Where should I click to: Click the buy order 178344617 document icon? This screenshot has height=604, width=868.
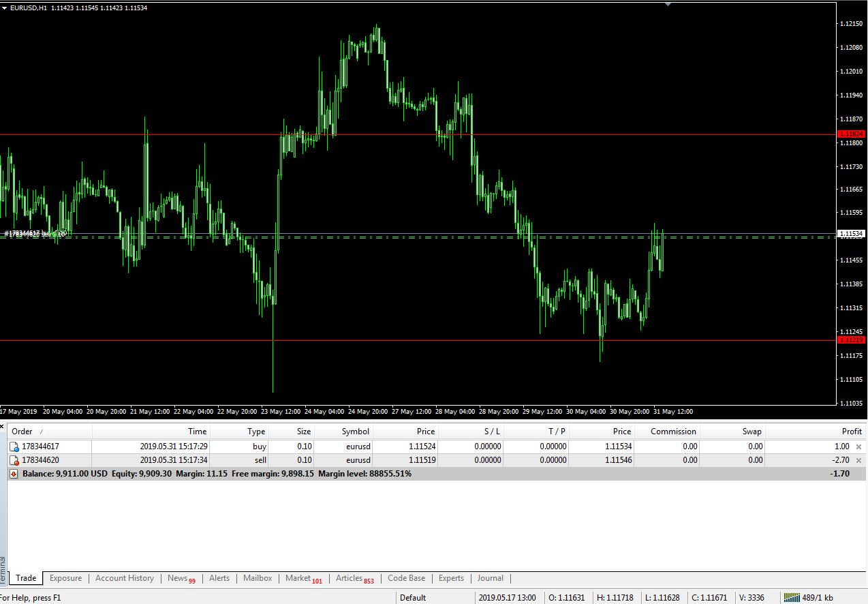(14, 447)
